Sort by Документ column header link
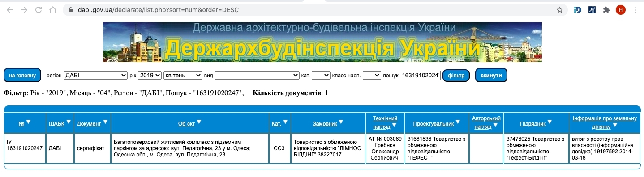Viewport: 644px width, 177px height. [x=89, y=123]
